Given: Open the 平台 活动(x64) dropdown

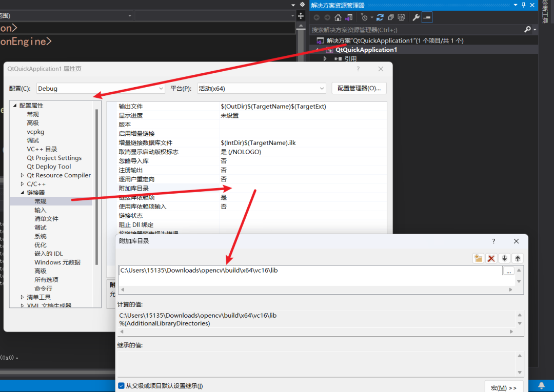Looking at the screenshot, I should (x=261, y=89).
